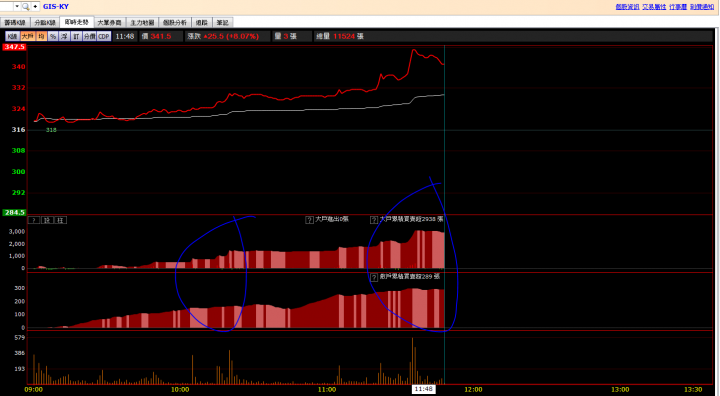This screenshot has height=396, width=720.
Task: Click the 11:48 time field in toolbar
Action: pyautogui.click(x=125, y=36)
